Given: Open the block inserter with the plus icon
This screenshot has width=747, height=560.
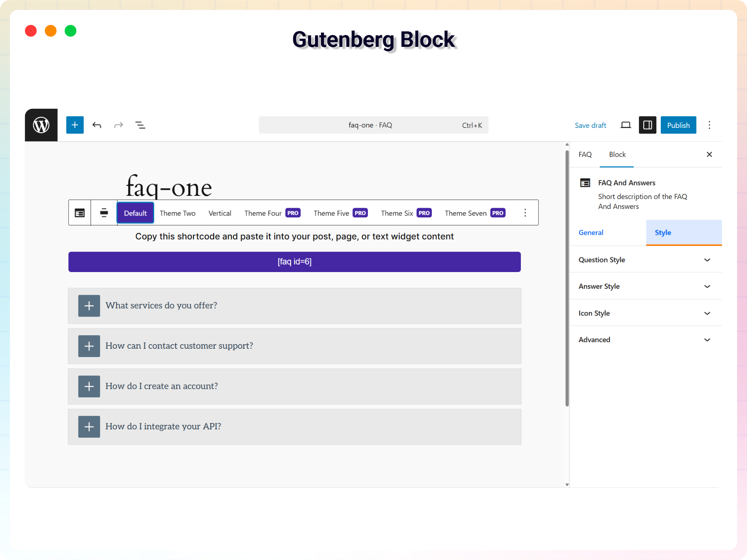Looking at the screenshot, I should 75,125.
